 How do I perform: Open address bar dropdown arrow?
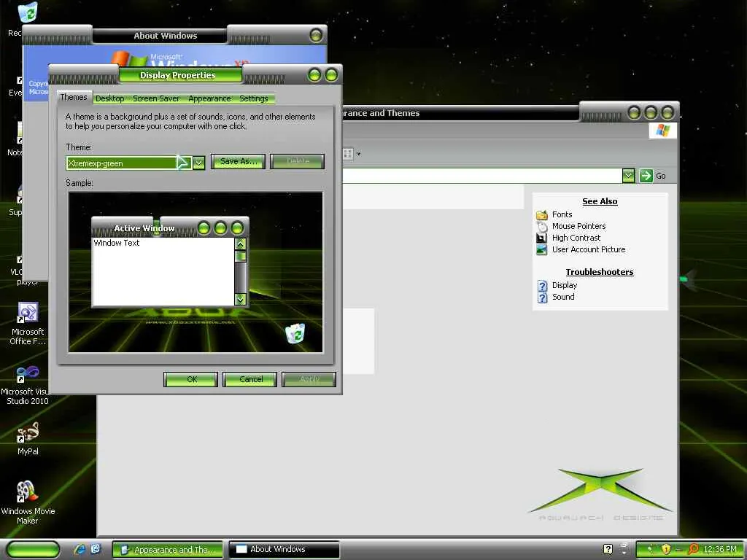(628, 176)
